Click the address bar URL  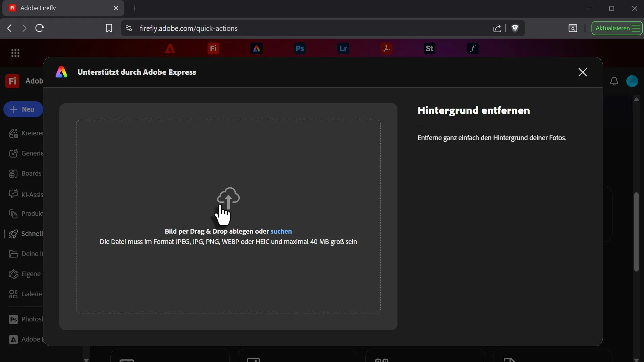[189, 28]
